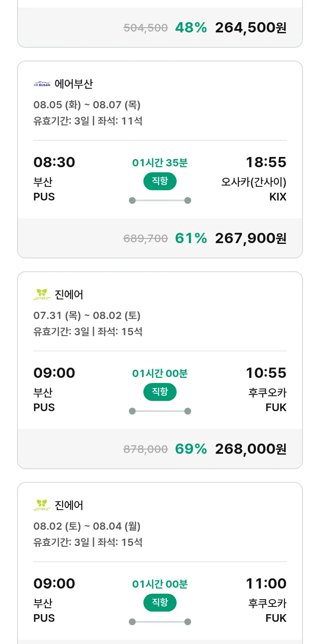This screenshot has height=644, width=320.
Task: Click route line on the Osaka KIX flight
Action: click(x=160, y=200)
